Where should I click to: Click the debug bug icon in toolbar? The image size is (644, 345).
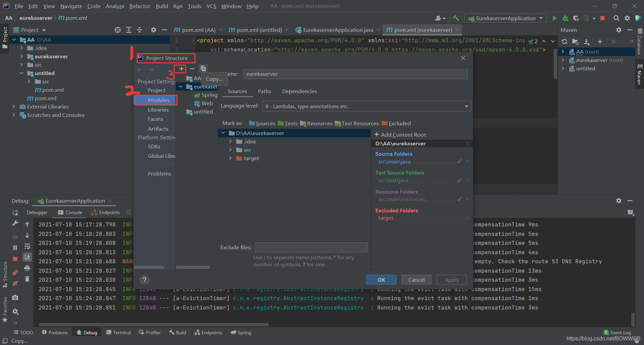click(565, 18)
